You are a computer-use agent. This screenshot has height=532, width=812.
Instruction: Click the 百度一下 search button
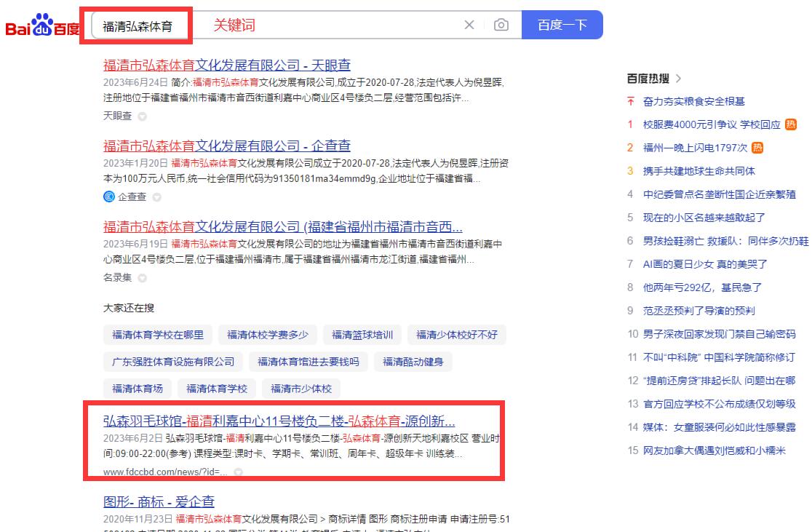pyautogui.click(x=562, y=25)
